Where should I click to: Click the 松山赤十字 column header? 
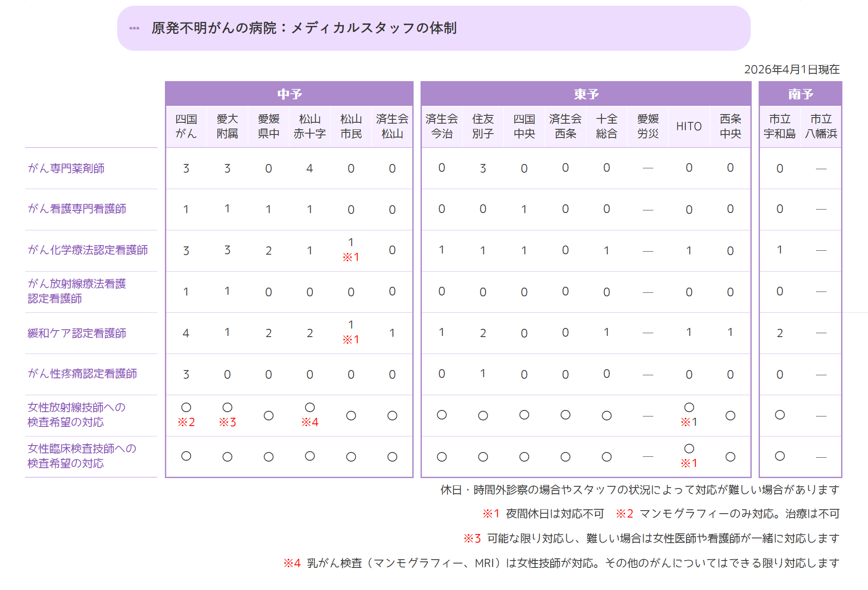point(310,126)
